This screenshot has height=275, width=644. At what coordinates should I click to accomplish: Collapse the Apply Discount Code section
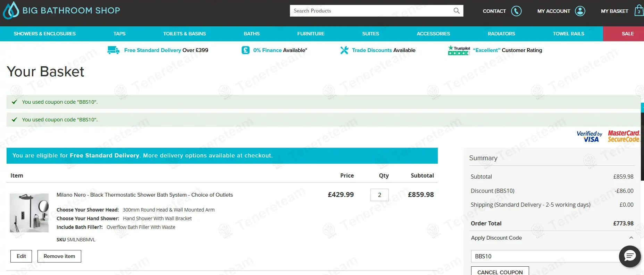pos(631,238)
